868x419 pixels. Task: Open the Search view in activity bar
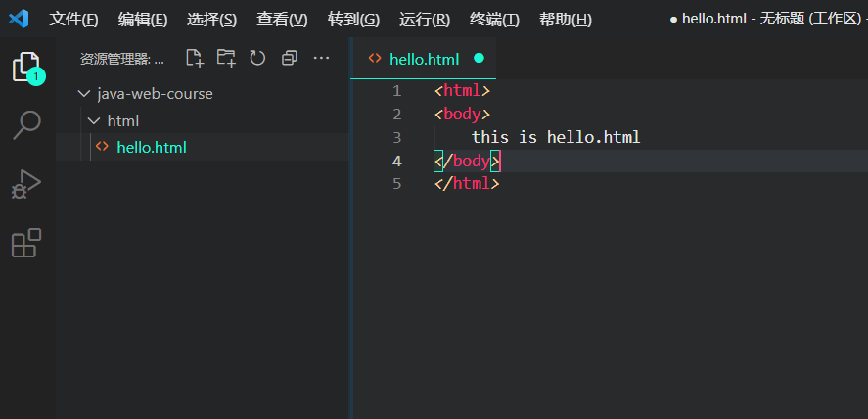tap(26, 125)
